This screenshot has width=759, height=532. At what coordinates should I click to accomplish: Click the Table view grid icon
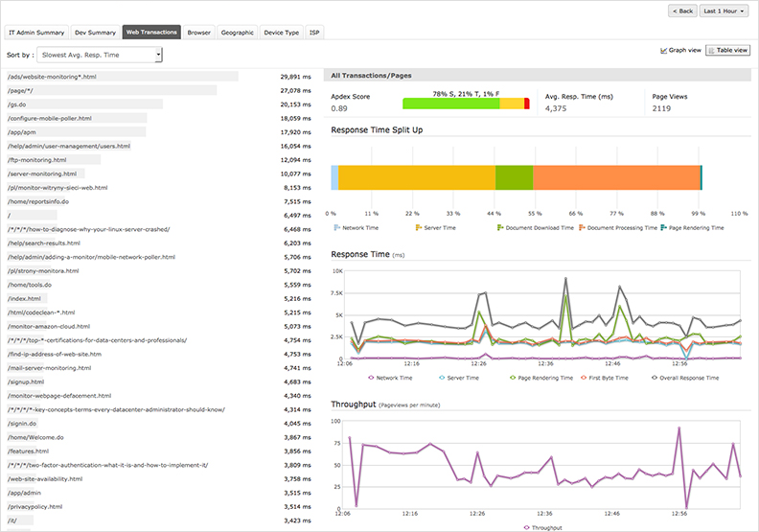pos(712,50)
